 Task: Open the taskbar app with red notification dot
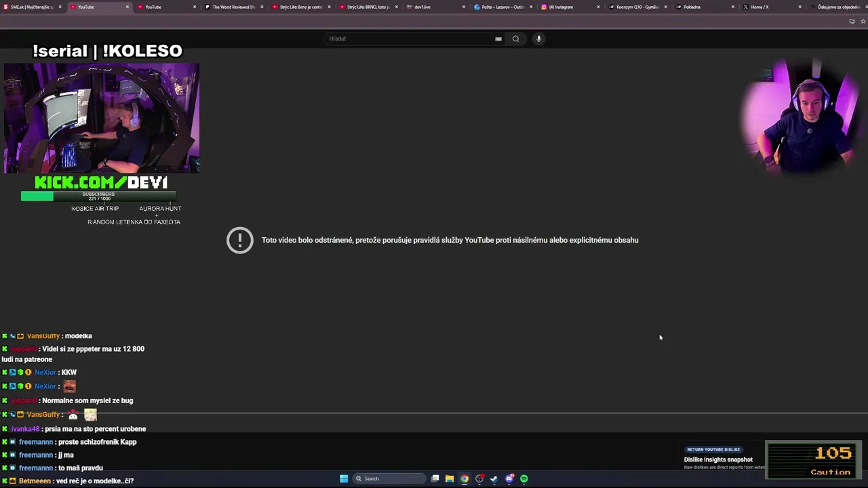(x=479, y=479)
